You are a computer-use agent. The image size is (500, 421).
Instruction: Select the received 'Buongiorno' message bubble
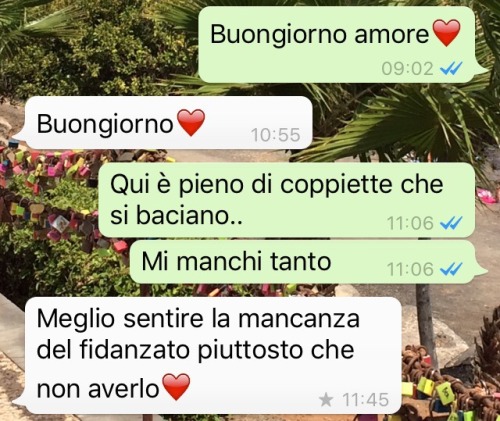(x=163, y=123)
